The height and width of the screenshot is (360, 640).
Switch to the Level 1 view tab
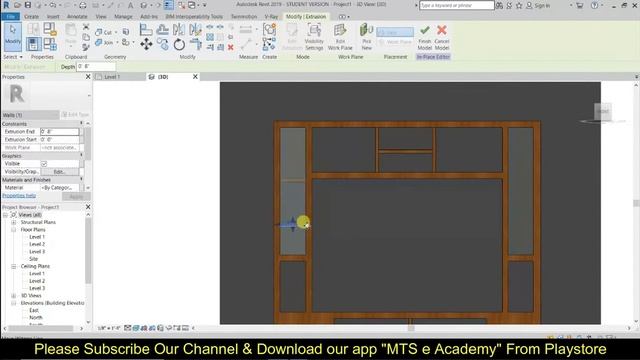pos(112,77)
